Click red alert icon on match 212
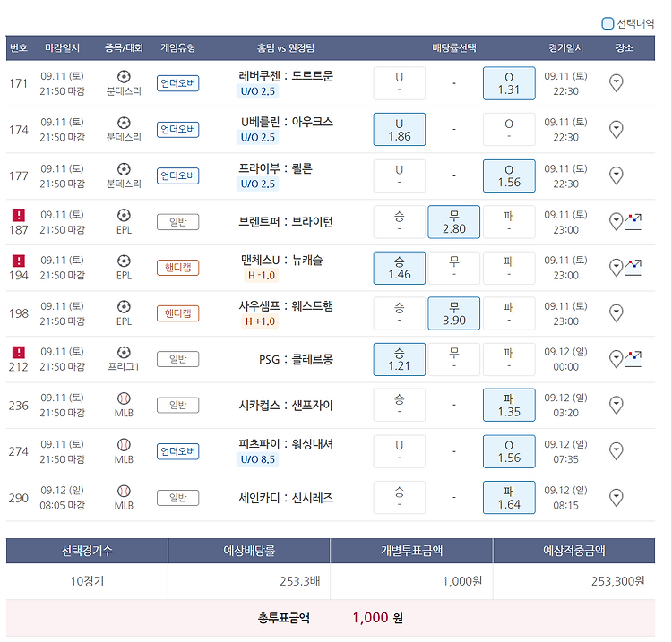Image resolution: width=672 pixels, height=642 pixels. tap(19, 352)
